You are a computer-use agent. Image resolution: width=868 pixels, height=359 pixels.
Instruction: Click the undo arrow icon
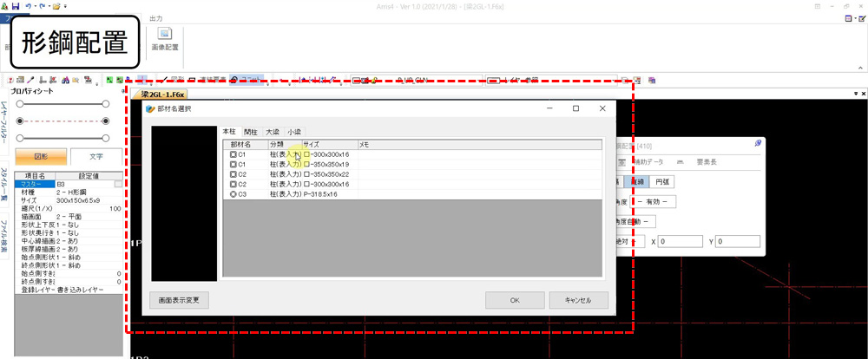30,6
